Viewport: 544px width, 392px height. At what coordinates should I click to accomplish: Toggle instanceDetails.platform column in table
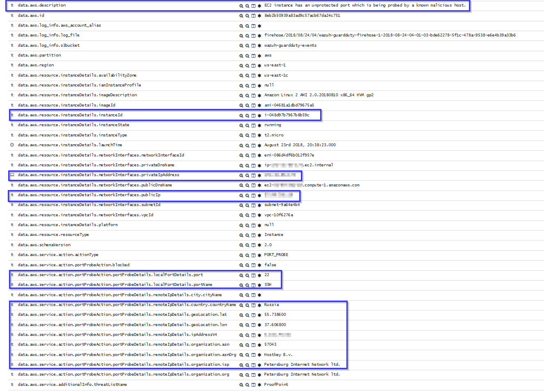(253, 225)
